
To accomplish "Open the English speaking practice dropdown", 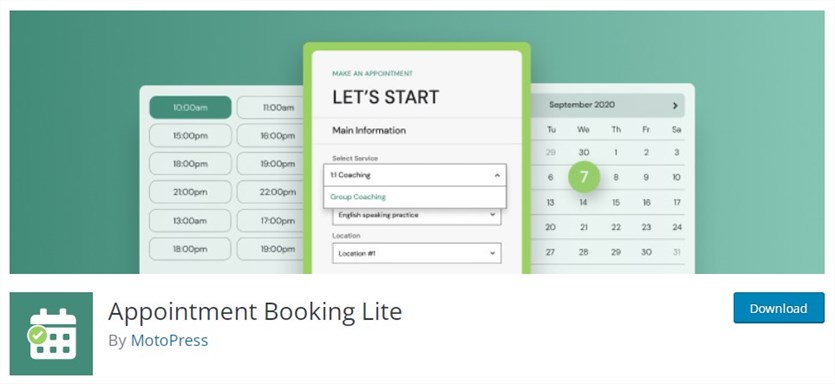I will [416, 215].
